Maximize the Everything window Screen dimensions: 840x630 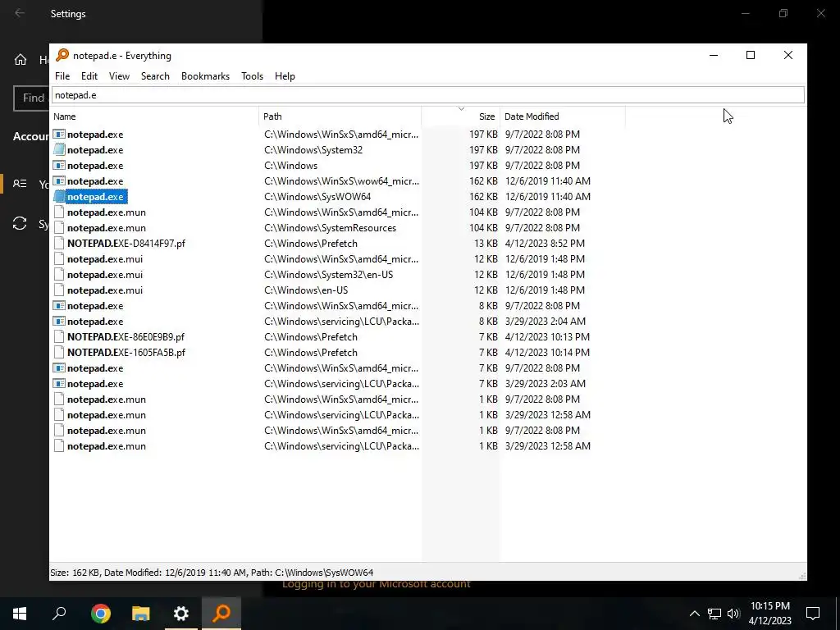[751, 55]
